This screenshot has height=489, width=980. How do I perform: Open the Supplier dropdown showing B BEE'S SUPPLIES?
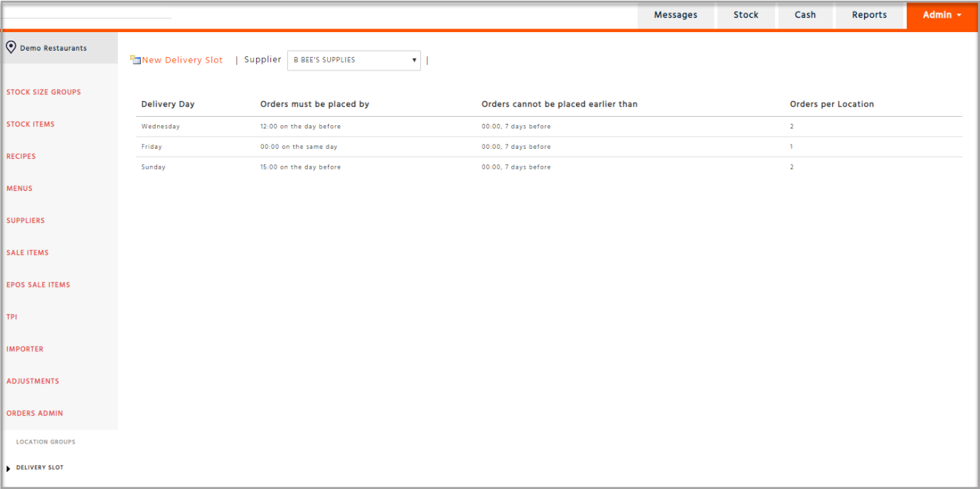coord(353,61)
